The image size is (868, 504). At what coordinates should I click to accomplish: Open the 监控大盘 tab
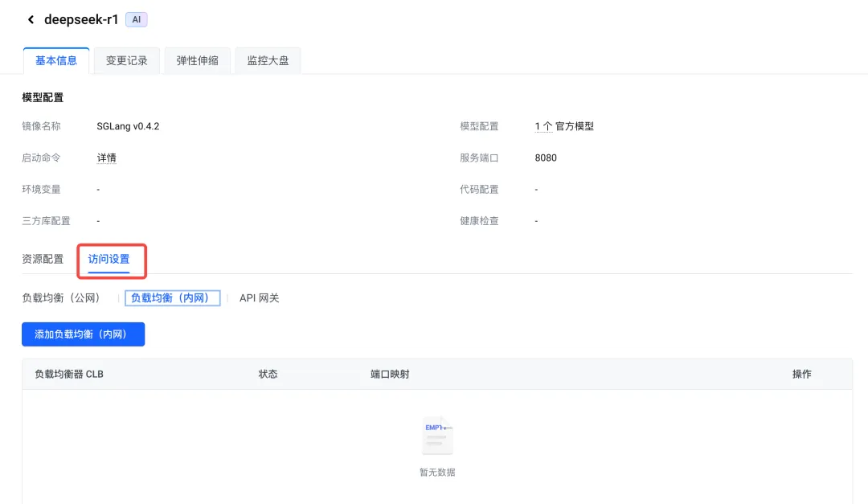click(268, 61)
